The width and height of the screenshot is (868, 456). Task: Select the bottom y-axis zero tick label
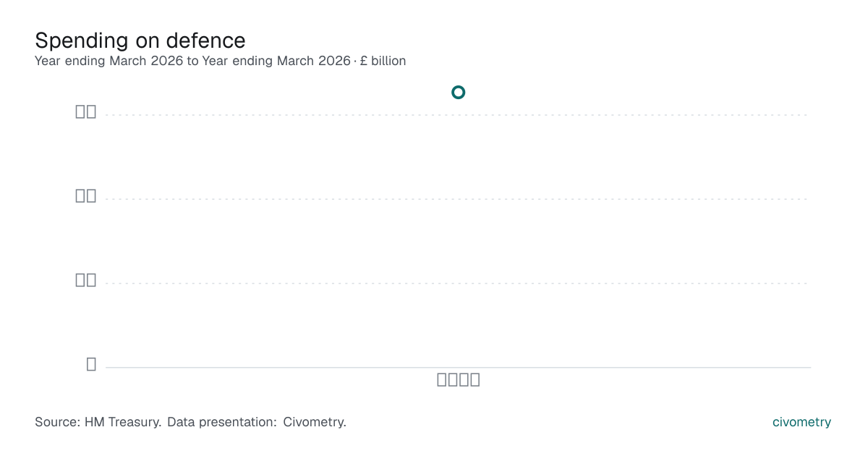click(x=91, y=364)
